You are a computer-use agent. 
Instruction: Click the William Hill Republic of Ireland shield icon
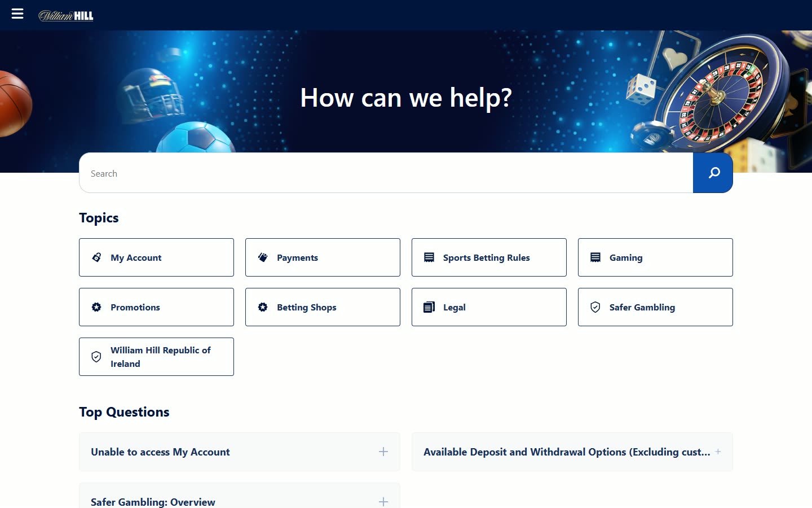96,357
